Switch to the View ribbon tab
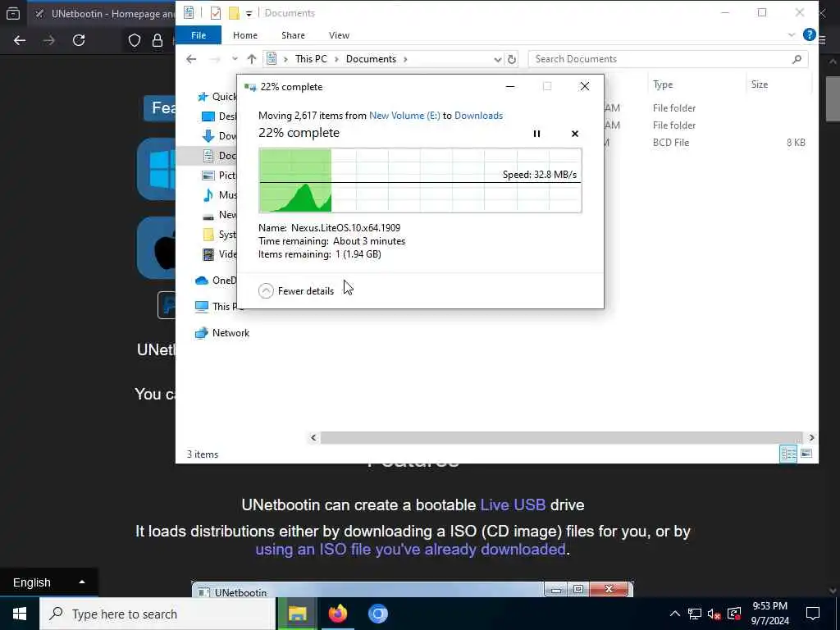The image size is (840, 630). [x=339, y=35]
